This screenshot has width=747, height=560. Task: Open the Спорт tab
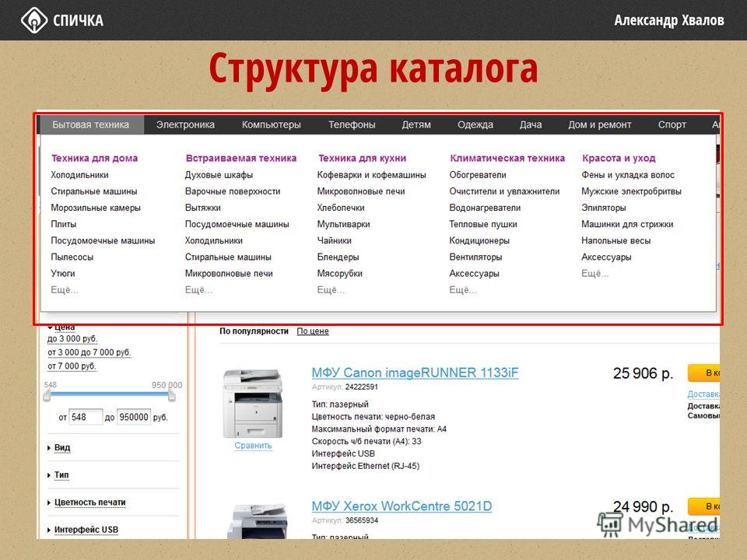tap(672, 124)
